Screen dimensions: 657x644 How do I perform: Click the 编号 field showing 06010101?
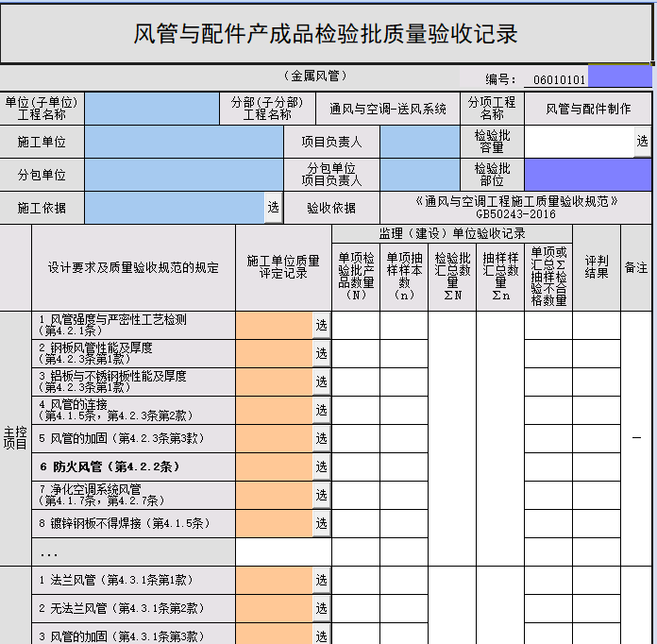pyautogui.click(x=560, y=80)
